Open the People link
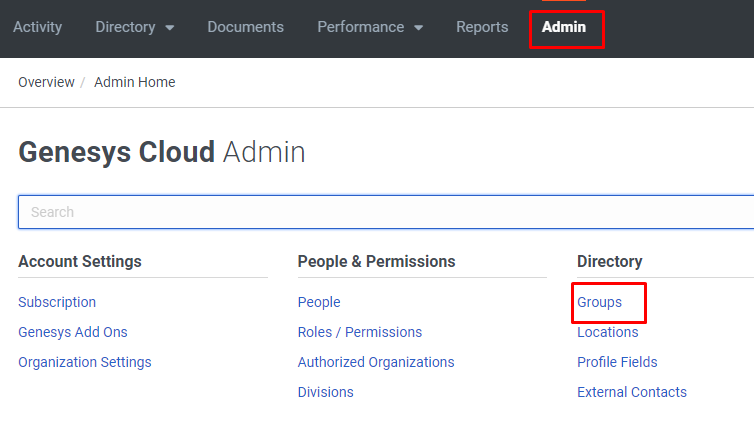754x431 pixels. [x=319, y=302]
